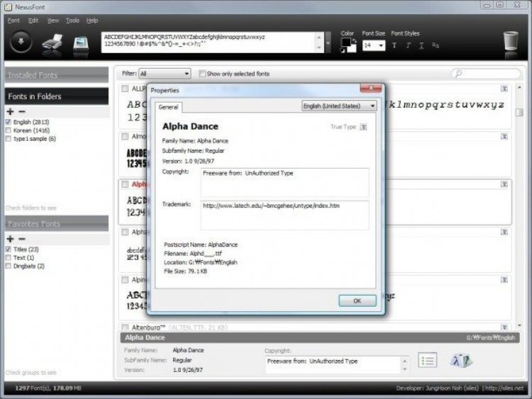
Task: Close the Properties dialog with red X
Action: (370, 88)
